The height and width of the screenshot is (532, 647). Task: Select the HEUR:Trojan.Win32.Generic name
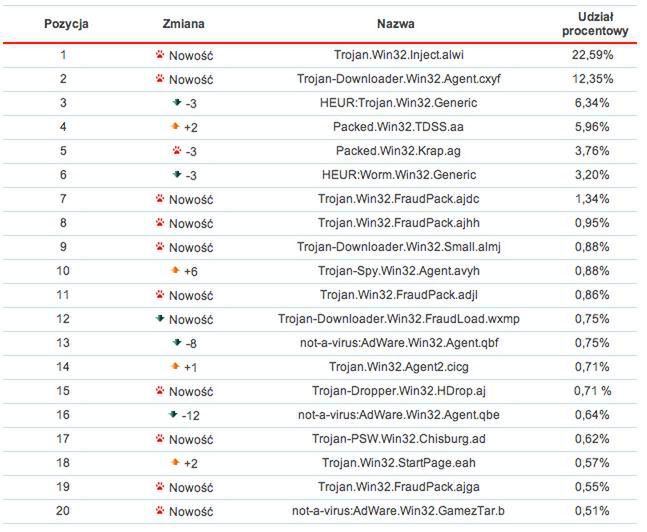pyautogui.click(x=396, y=103)
